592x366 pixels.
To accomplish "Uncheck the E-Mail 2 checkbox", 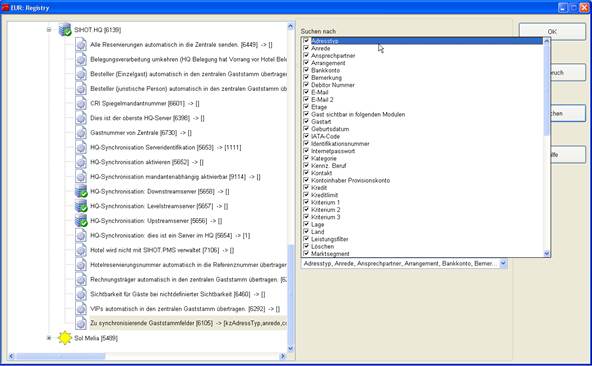I will (306, 99).
